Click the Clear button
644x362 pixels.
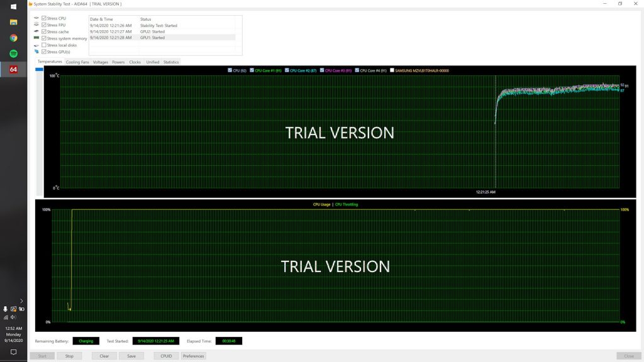pos(104,356)
